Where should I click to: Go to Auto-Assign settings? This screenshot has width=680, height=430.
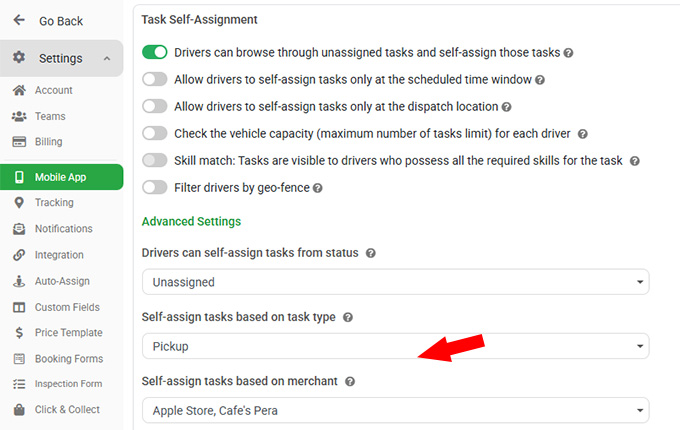[62, 281]
